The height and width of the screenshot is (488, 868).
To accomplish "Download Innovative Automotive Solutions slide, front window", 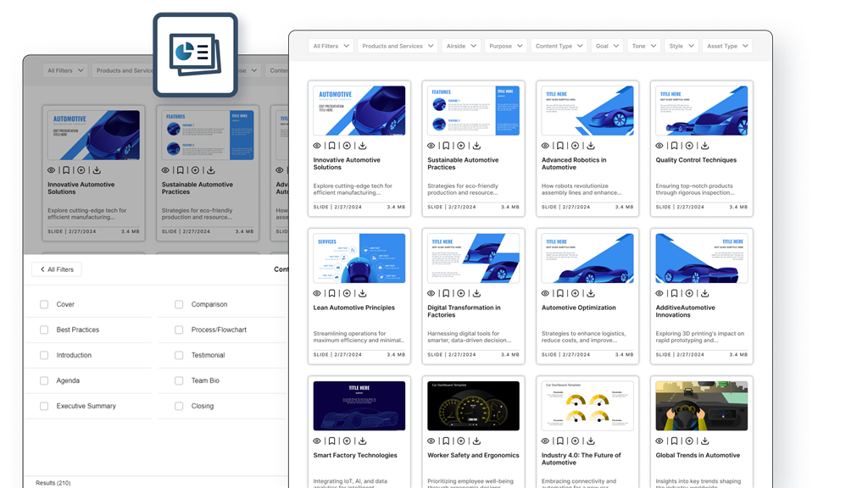I will [362, 146].
